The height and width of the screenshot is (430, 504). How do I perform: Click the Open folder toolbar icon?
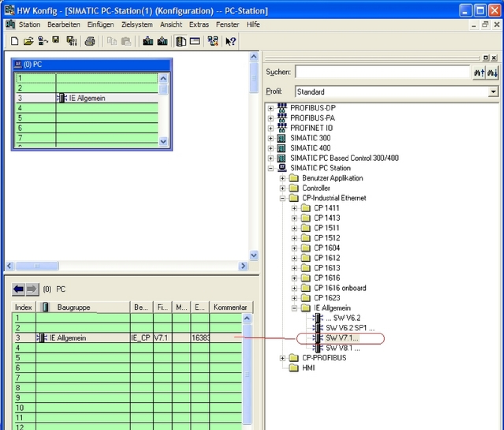(28, 41)
